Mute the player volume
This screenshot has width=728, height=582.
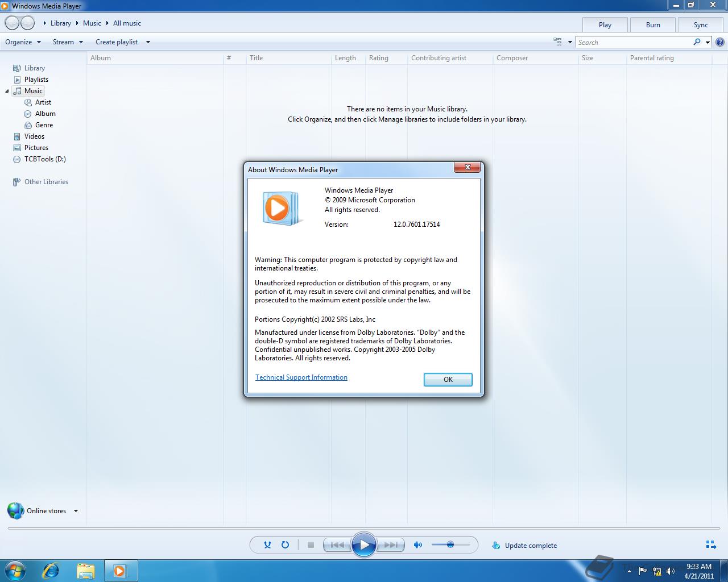point(418,544)
